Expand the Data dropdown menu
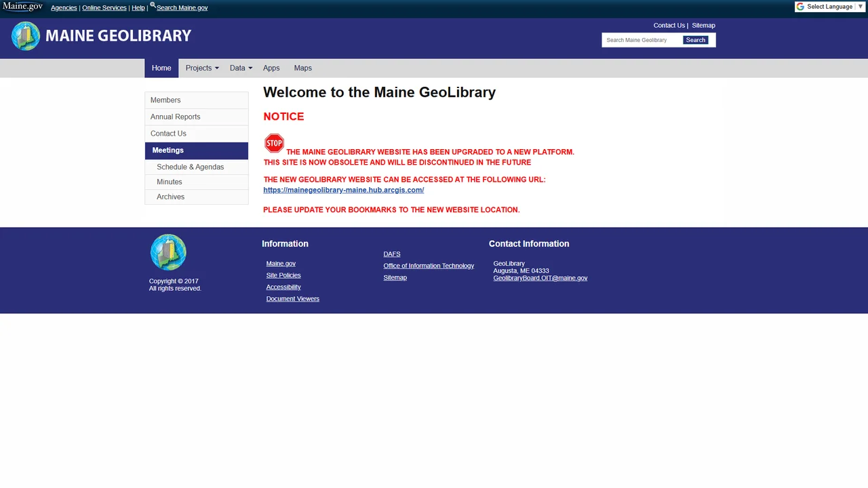This screenshot has height=488, width=868. [x=241, y=68]
